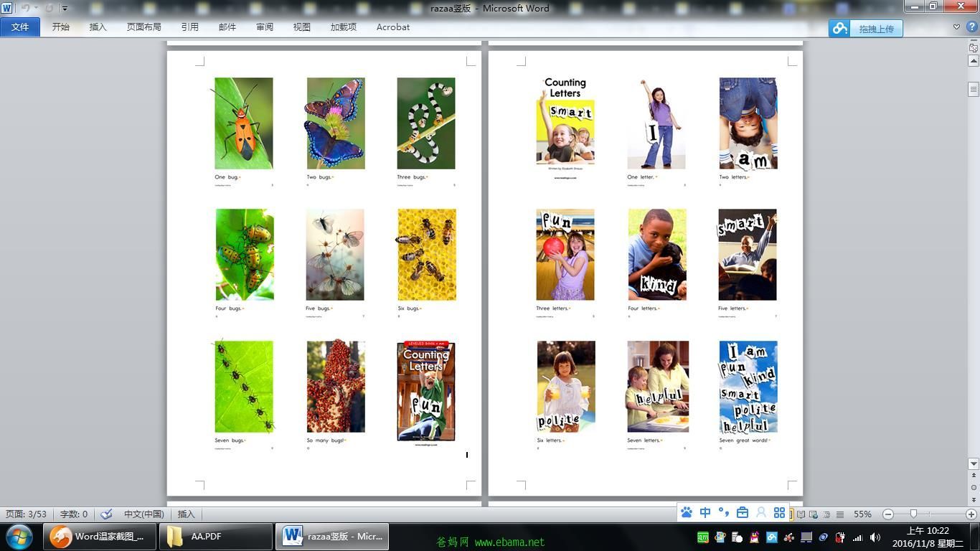Open the undo history dropdown arrow
This screenshot has width=980, height=551.
coord(36,9)
